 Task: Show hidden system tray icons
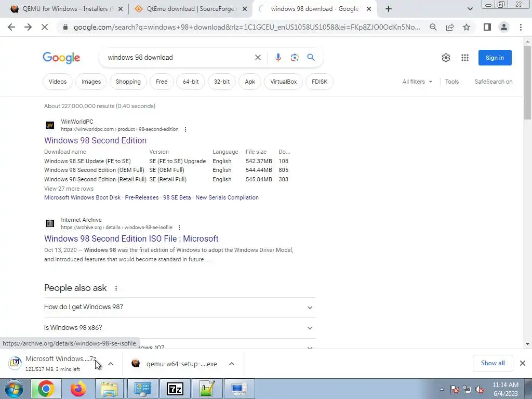(x=442, y=389)
